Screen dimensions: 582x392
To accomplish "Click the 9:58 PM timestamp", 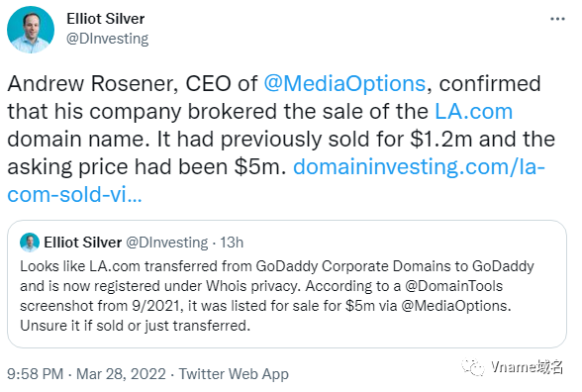I will [36, 374].
